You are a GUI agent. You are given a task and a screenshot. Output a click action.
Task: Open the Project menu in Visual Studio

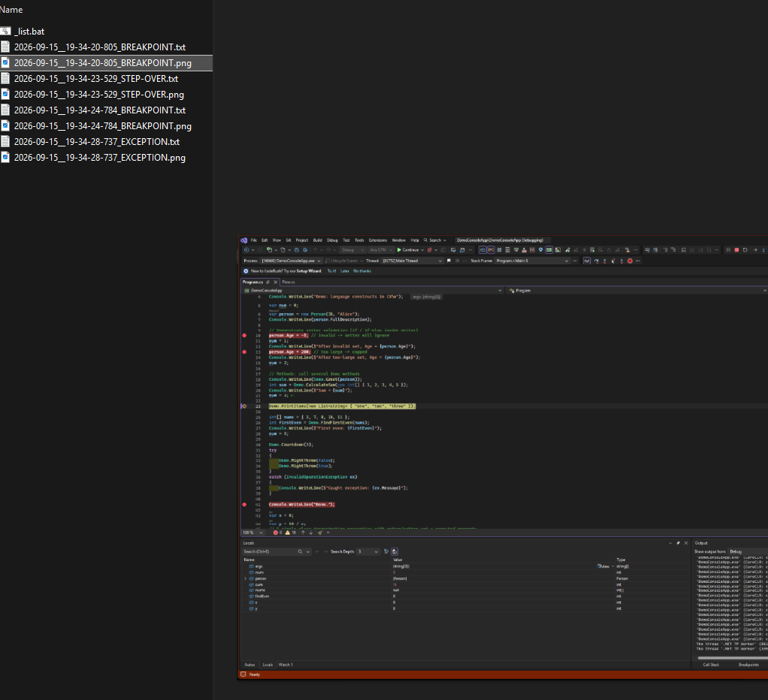pos(302,240)
